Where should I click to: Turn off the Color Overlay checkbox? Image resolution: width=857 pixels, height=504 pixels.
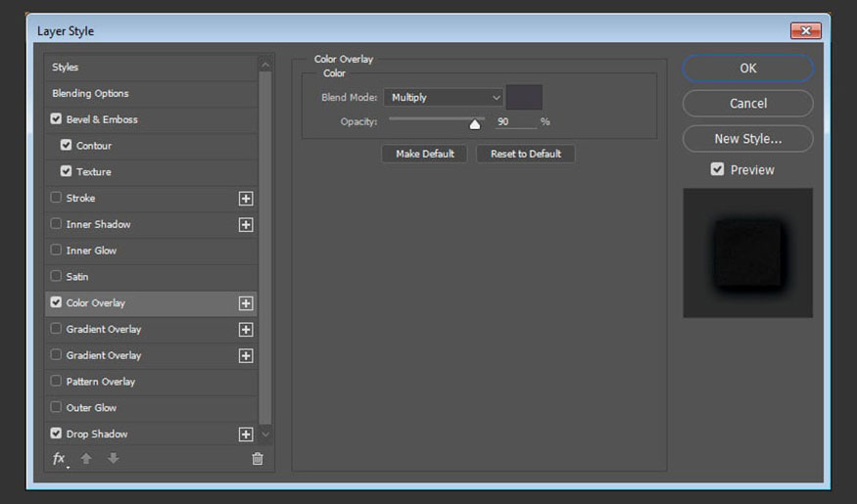point(56,302)
